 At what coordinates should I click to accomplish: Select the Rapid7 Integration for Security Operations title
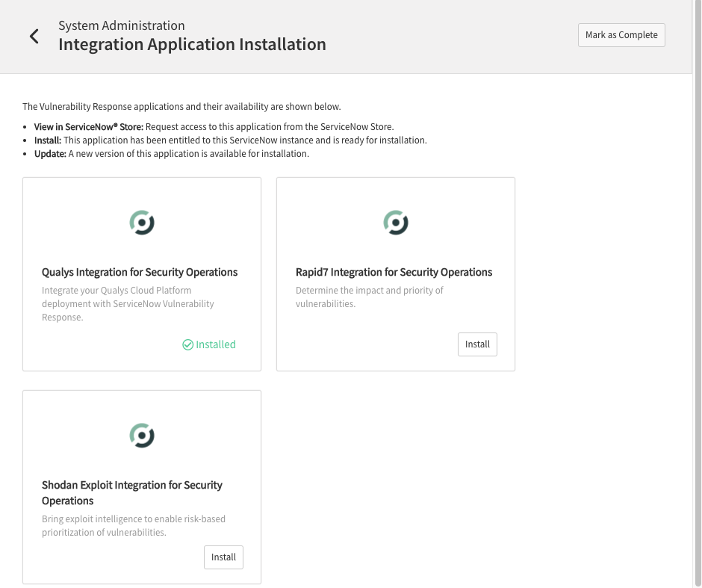point(394,272)
